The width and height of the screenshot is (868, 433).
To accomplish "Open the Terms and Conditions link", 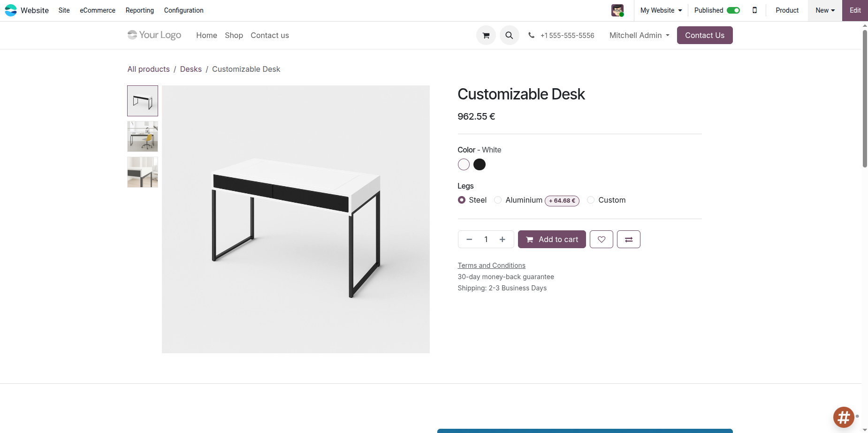I will [x=491, y=266].
